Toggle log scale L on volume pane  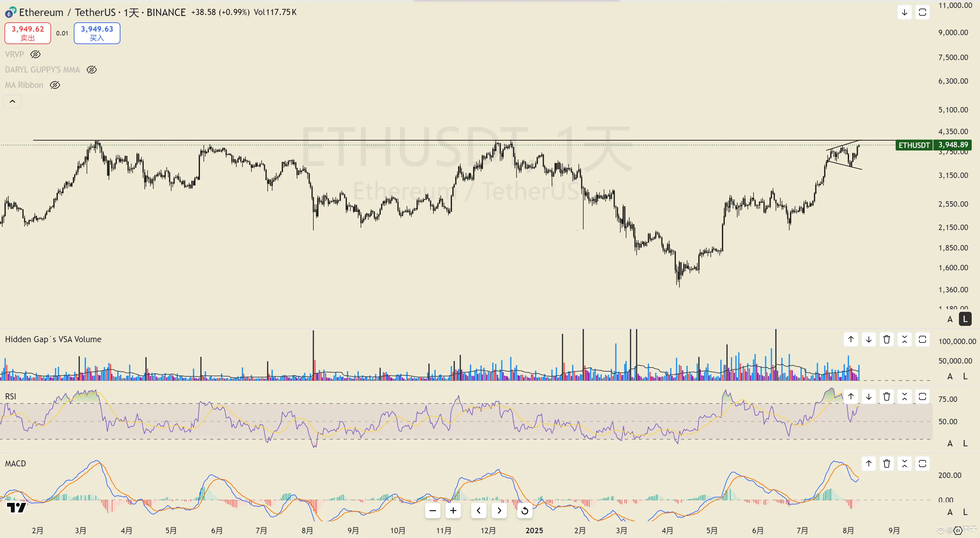coord(965,376)
